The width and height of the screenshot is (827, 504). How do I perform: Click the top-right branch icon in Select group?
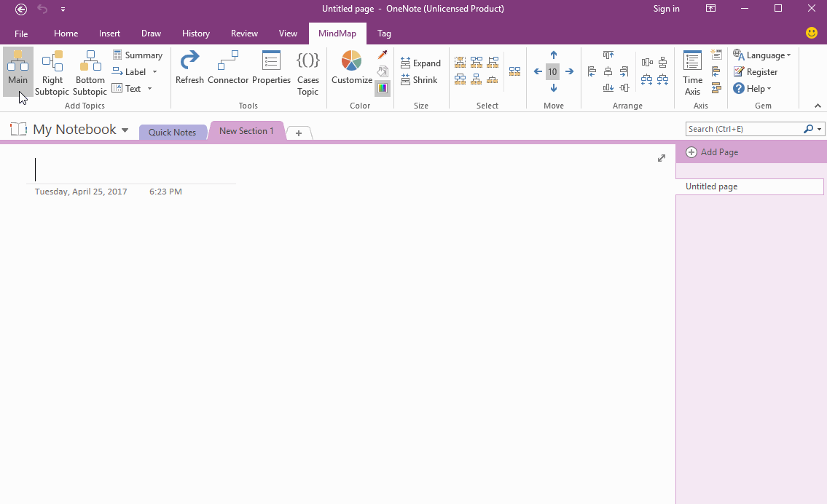click(493, 63)
